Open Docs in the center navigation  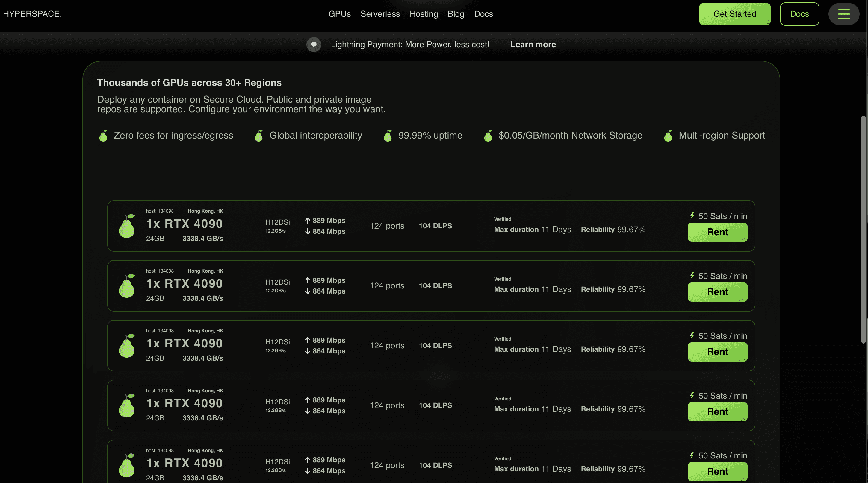(483, 14)
